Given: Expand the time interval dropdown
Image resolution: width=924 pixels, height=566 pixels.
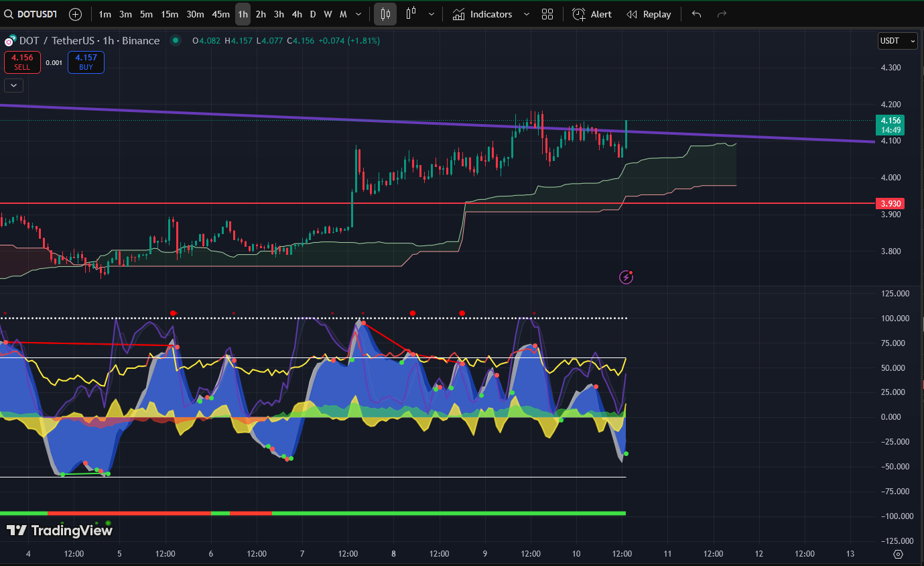Looking at the screenshot, I should pos(359,14).
